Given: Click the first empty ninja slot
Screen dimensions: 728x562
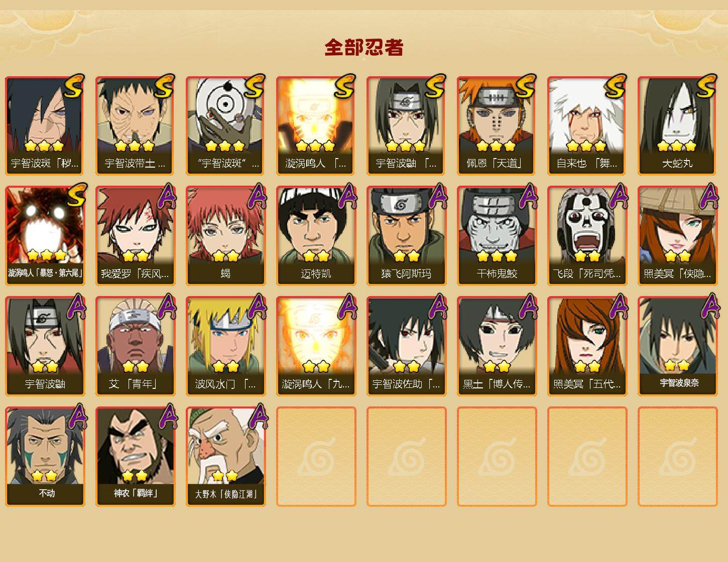Looking at the screenshot, I should pos(316,457).
